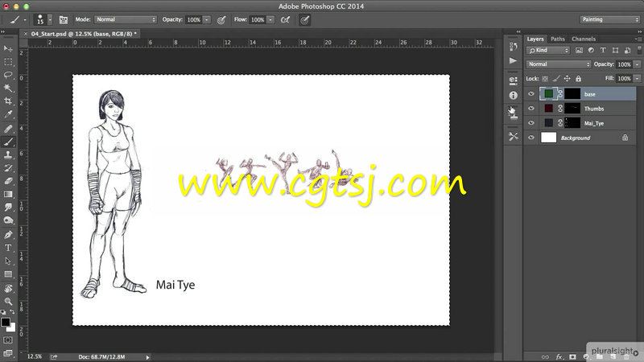Toggle lock transparent pixels
Viewport: 644px width, 362px height.
[545, 78]
